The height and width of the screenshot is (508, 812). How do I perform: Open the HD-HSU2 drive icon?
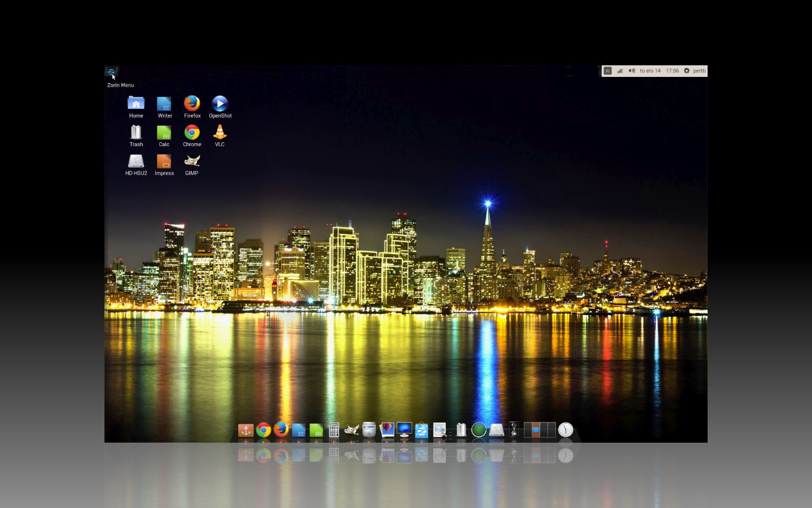click(x=136, y=161)
